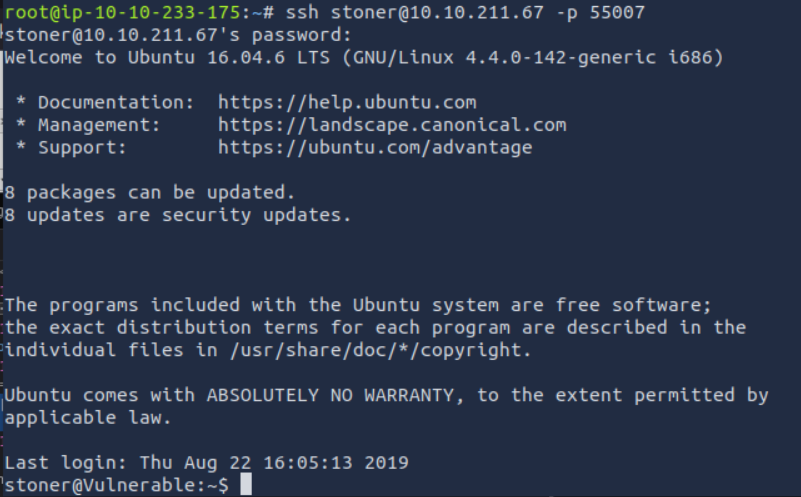Click the 'Documentation:' label
Viewport: 801px width, 497px height.
click(115, 102)
